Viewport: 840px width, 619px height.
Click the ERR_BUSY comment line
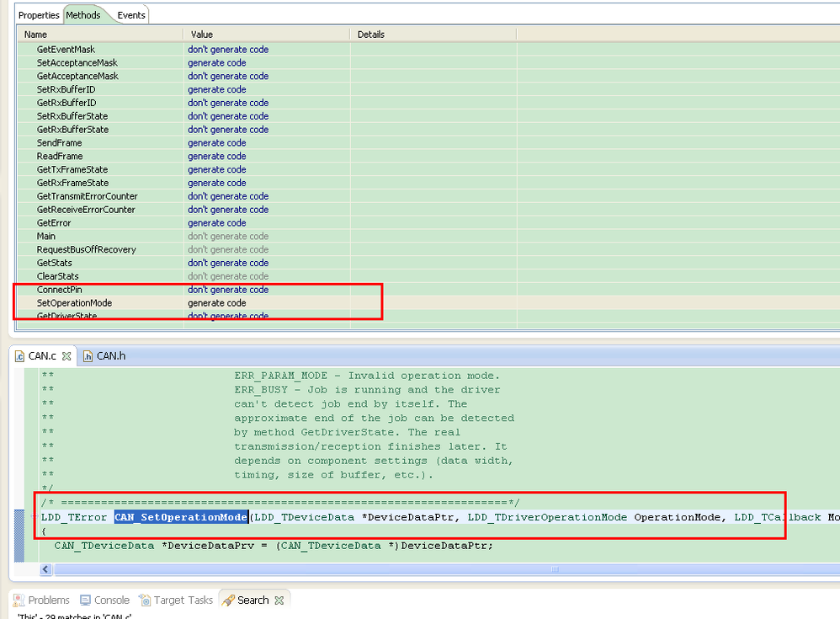tap(367, 390)
